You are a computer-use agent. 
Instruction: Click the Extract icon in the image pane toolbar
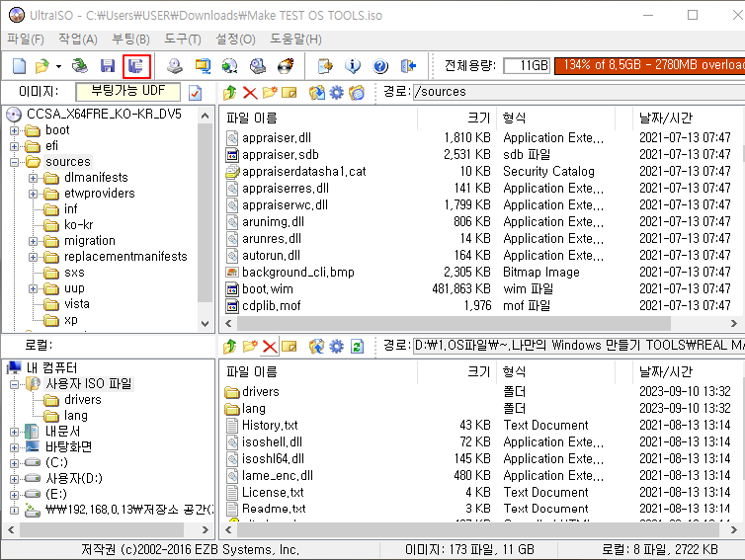317,92
